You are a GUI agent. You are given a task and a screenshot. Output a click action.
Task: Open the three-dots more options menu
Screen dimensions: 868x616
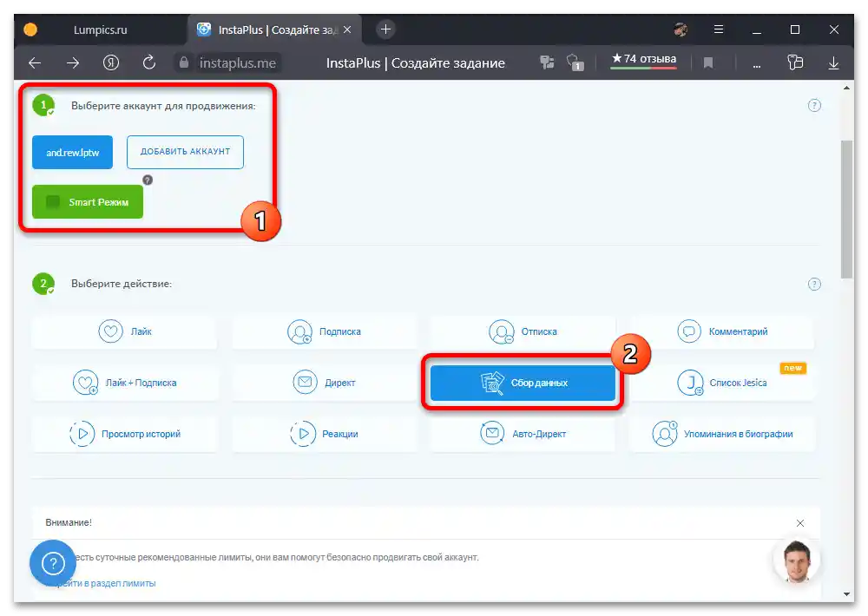click(x=757, y=65)
